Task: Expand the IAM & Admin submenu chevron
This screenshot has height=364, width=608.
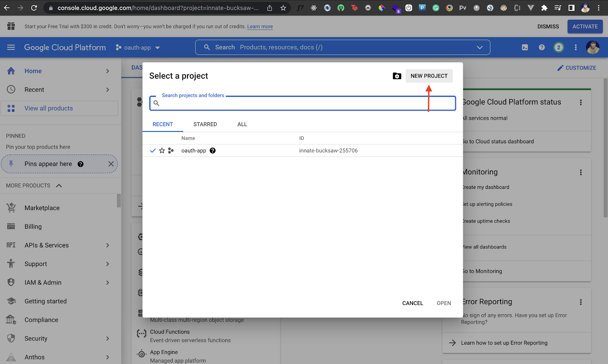Action: (x=108, y=282)
